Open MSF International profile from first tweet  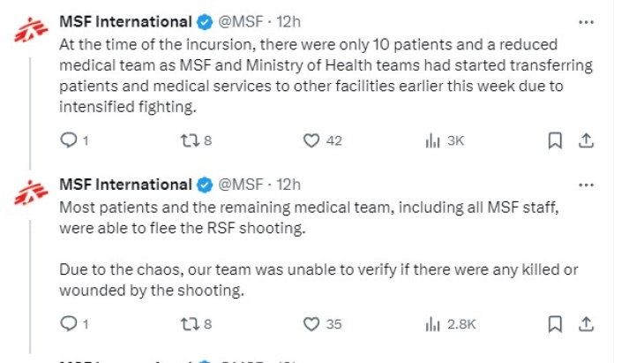tap(124, 21)
